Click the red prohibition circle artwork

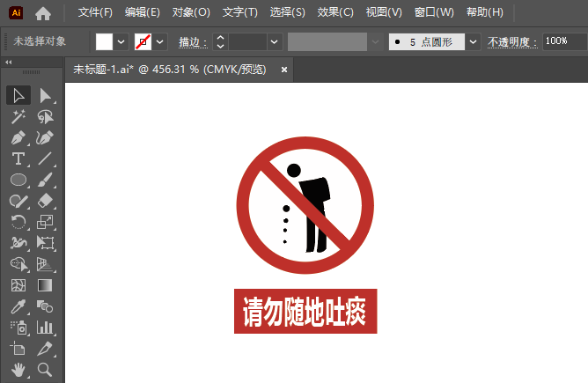pos(305,205)
